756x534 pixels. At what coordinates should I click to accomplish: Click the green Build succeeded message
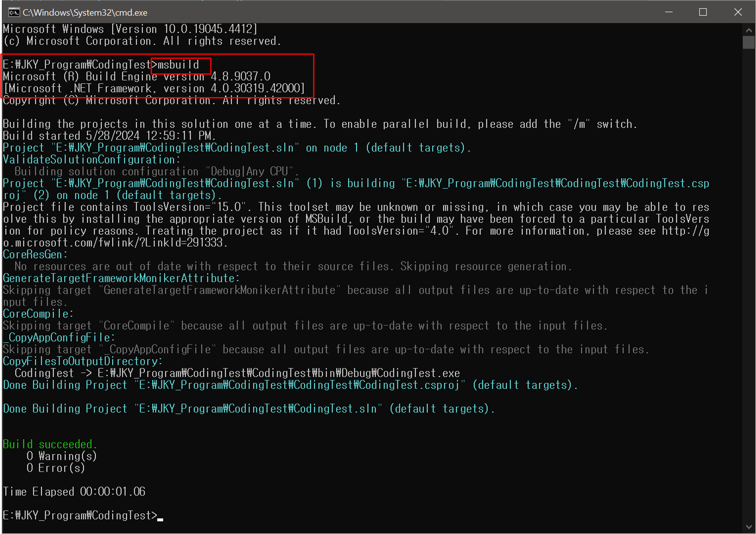(x=50, y=444)
